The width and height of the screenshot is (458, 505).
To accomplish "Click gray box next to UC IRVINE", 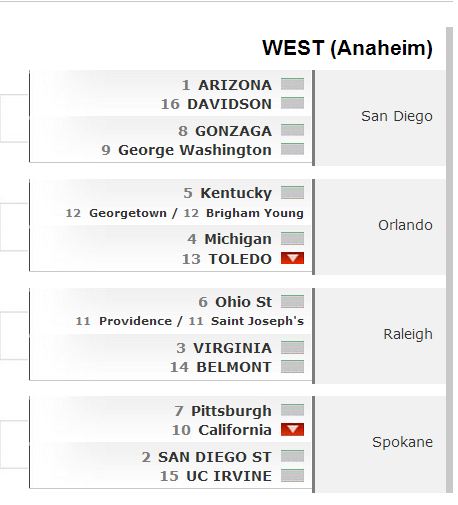I will [x=292, y=475].
